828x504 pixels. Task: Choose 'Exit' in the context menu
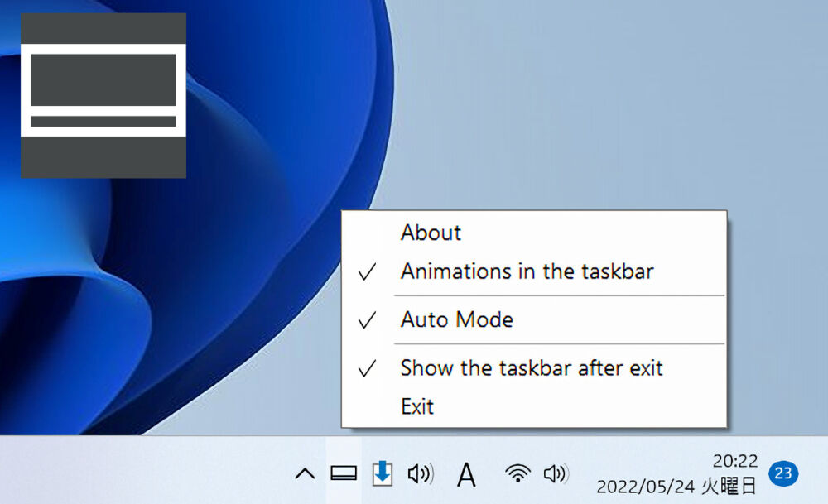[417, 406]
